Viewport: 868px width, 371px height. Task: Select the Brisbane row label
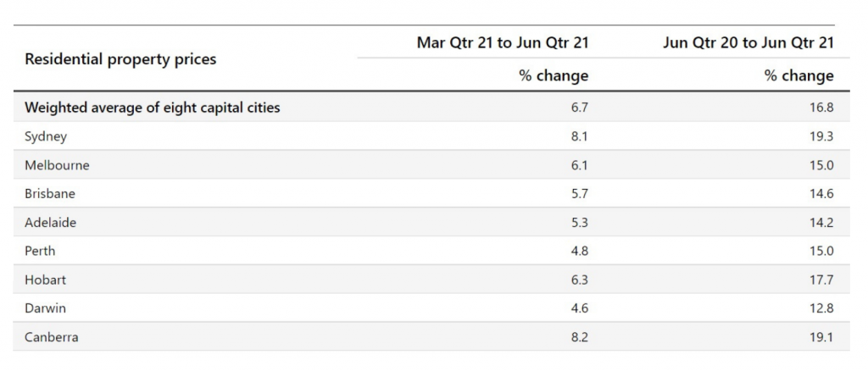pyautogui.click(x=50, y=193)
